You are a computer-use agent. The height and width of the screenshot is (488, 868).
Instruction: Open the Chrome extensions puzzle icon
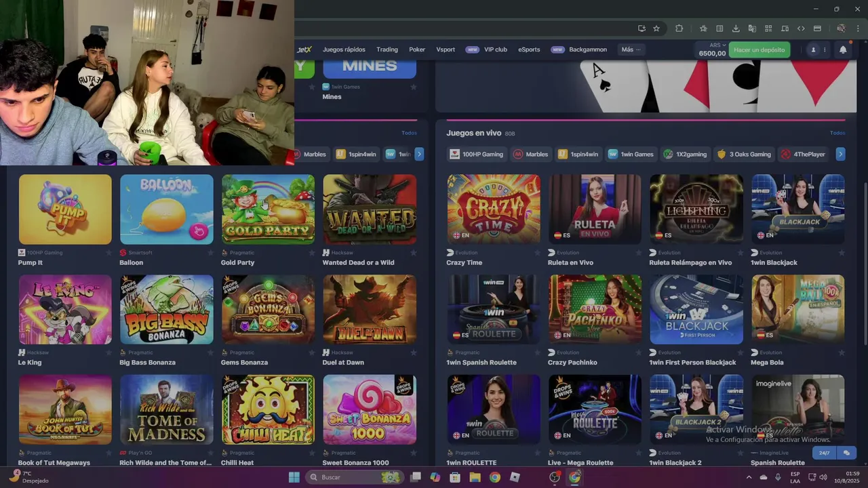679,28
